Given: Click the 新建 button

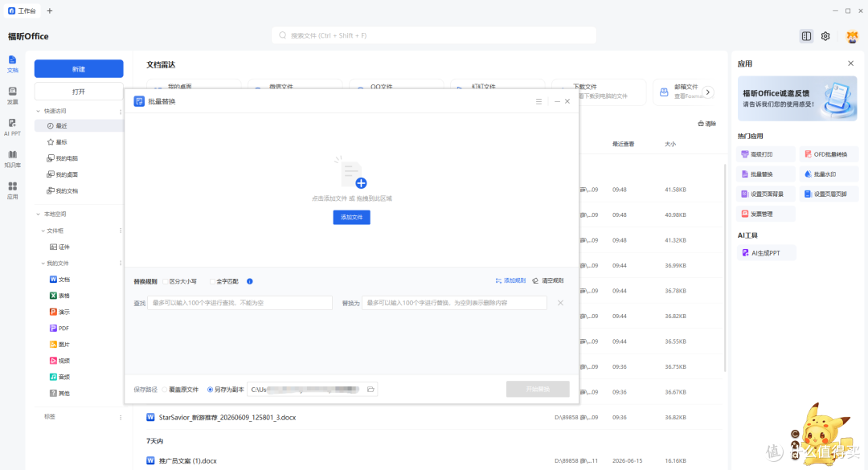Looking at the screenshot, I should point(79,69).
